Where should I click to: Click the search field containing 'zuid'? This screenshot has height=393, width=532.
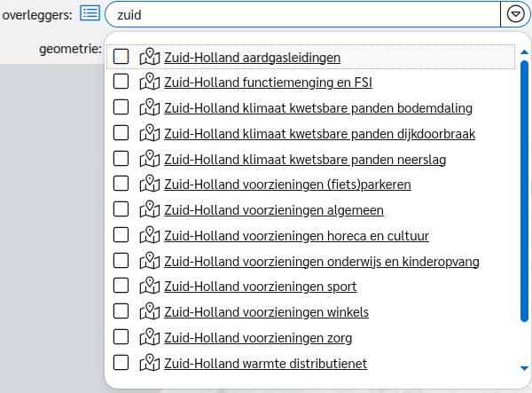pyautogui.click(x=302, y=14)
